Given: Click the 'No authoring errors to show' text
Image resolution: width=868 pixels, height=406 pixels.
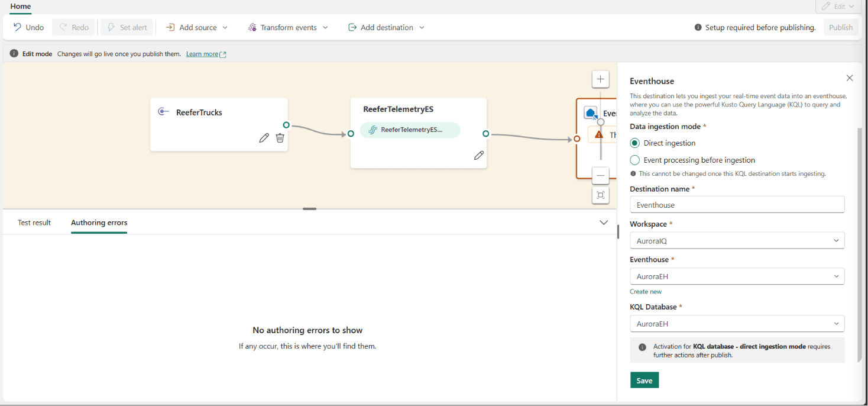Looking at the screenshot, I should point(307,330).
